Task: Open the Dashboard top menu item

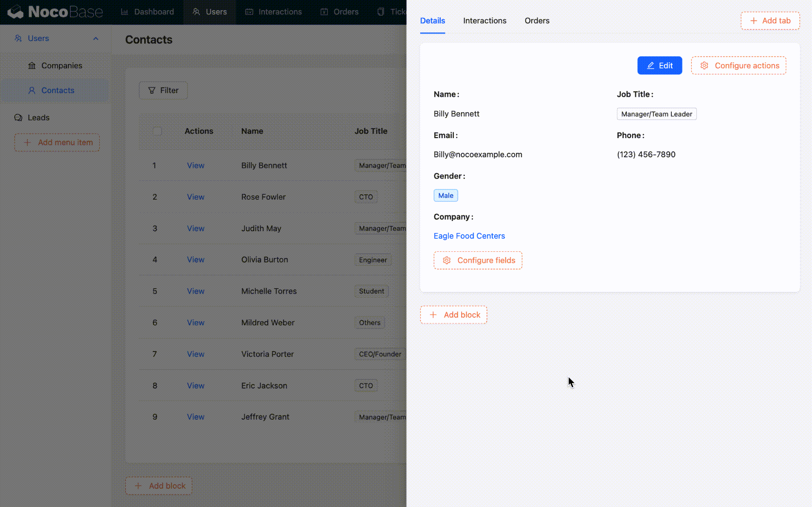Action: pos(148,12)
